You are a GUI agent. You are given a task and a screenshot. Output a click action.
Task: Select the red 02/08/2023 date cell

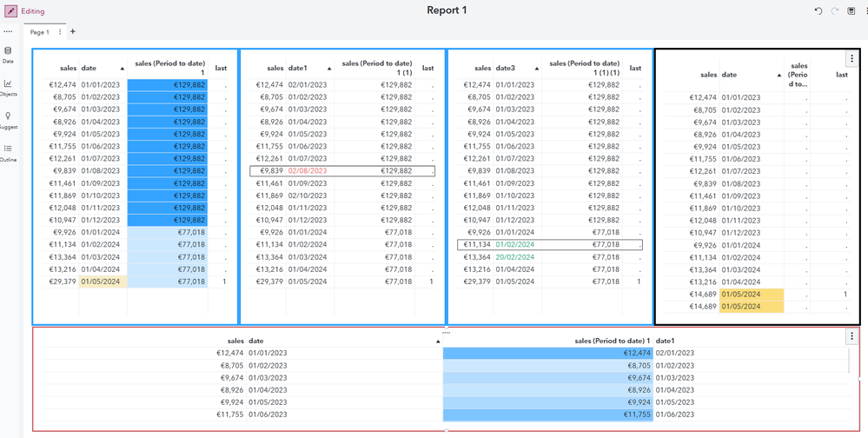pos(308,171)
